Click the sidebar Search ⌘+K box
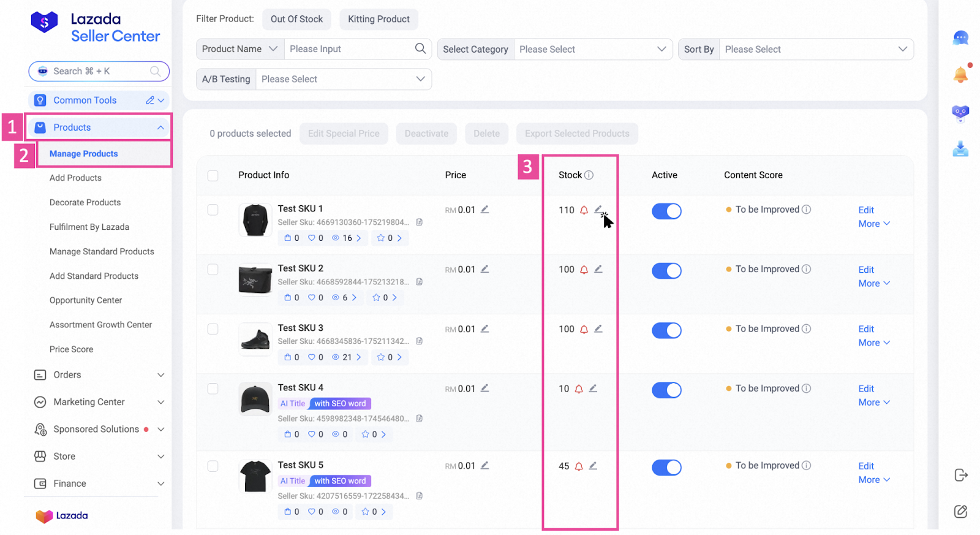The image size is (980, 535). pyautogui.click(x=99, y=71)
